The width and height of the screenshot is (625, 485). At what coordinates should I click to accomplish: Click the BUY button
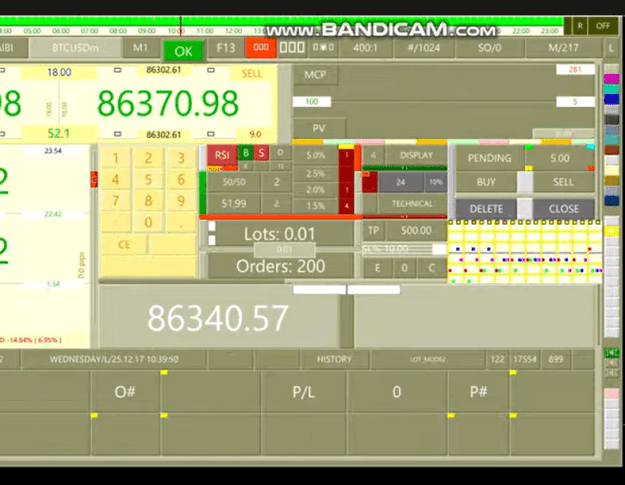(x=486, y=182)
